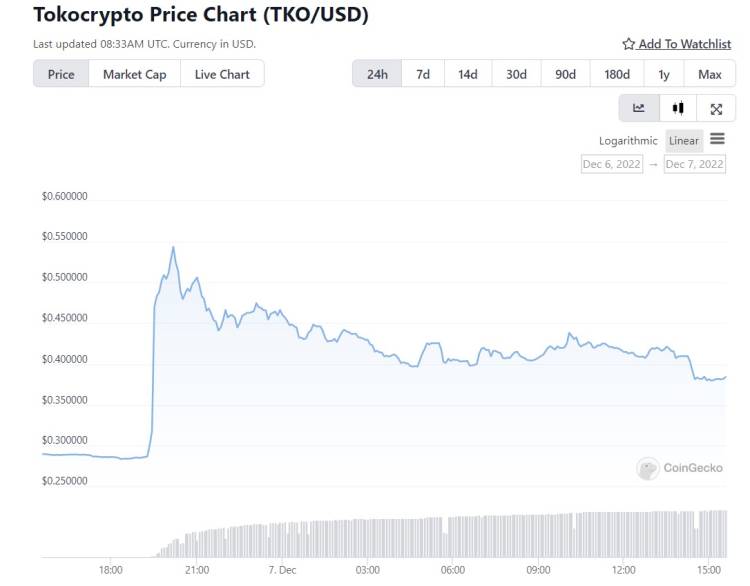The width and height of the screenshot is (750, 586).
Task: Click the watchlist star icon
Action: [x=628, y=44]
